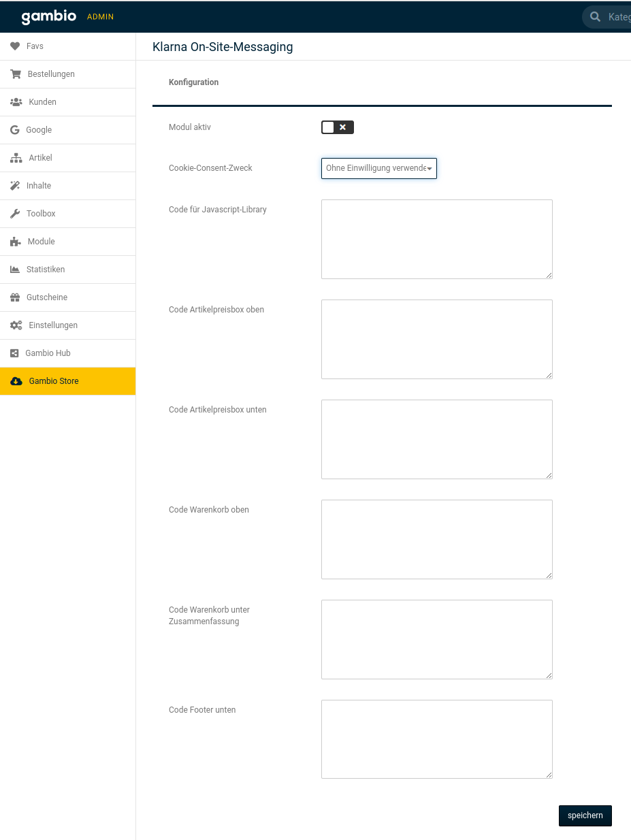631x840 pixels.
Task: Click the Google G icon in sidebar
Action: coord(14,130)
